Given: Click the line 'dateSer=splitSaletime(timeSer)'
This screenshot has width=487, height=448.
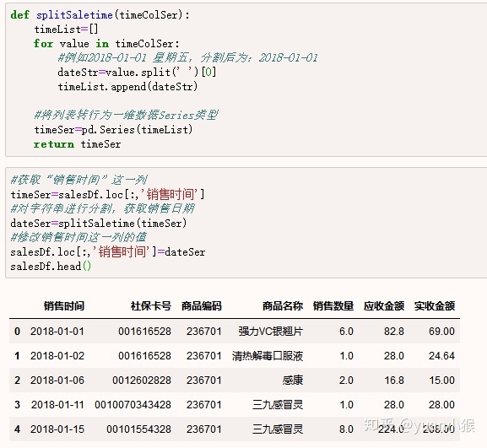Looking at the screenshot, I should coord(99,223).
